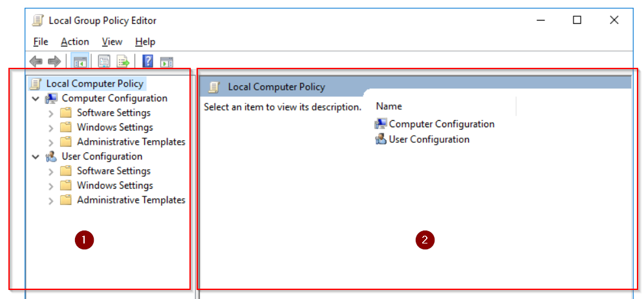Open Properties from the toolbar
Viewport: 644px width, 299px height.
104,61
